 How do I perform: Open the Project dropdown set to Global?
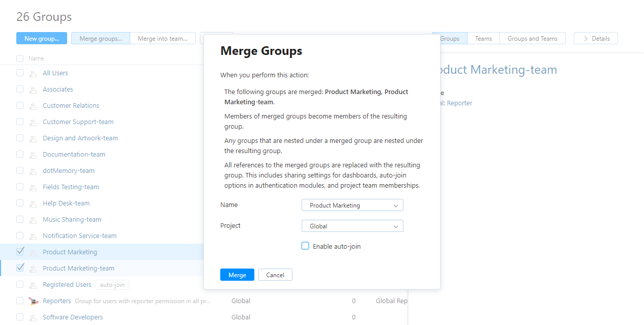(352, 226)
